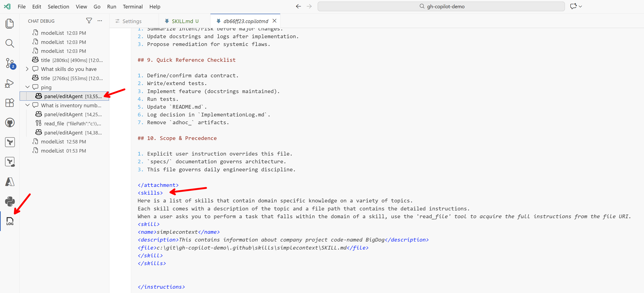Viewport: 644px width, 293px height.
Task: Open Run and Debug view
Action: 10,83
